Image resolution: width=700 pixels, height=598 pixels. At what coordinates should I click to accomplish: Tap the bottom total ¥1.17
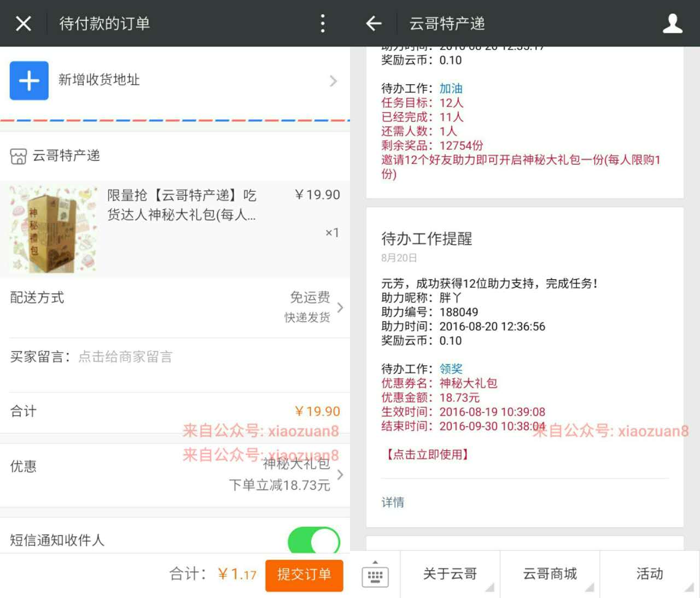coord(237,574)
